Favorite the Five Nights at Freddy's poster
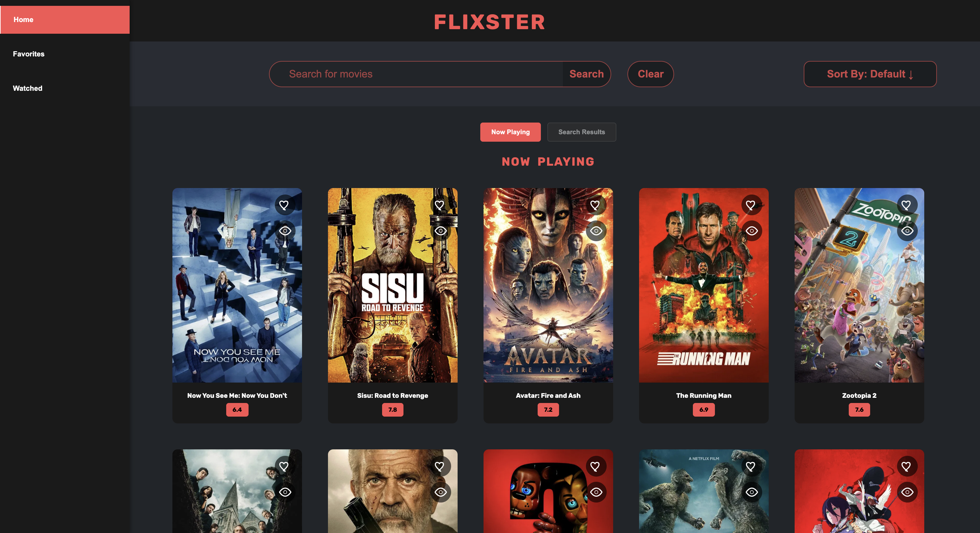Viewport: 980px width, 533px height. pos(595,466)
